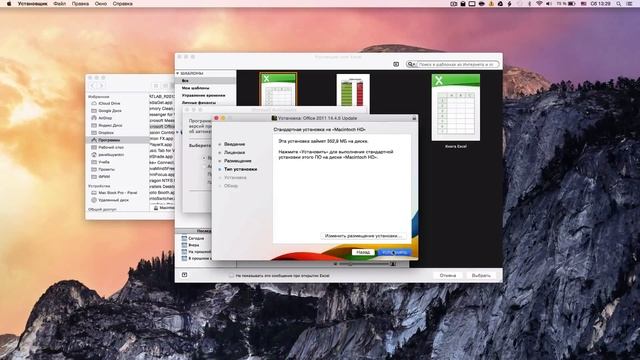Select the Введение step in the installer
This screenshot has width=640, height=360.
(x=234, y=144)
